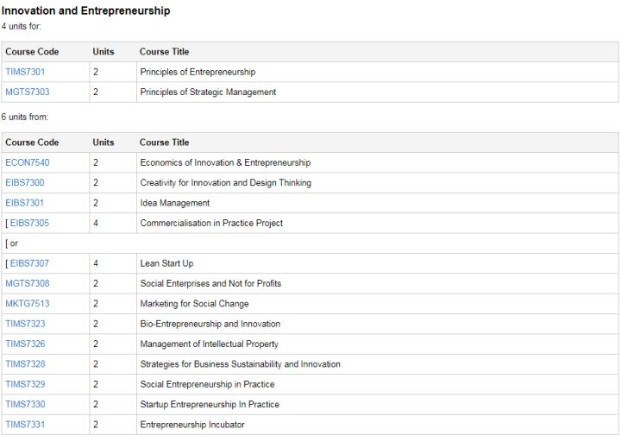Open EIBS7300 Creativity for Innovation course
620x437 pixels.
tap(25, 183)
